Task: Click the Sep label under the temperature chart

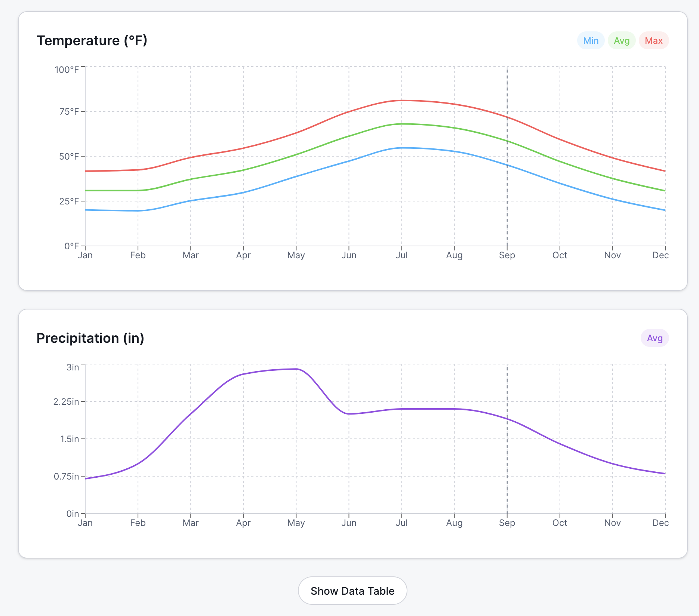Action: tap(507, 255)
